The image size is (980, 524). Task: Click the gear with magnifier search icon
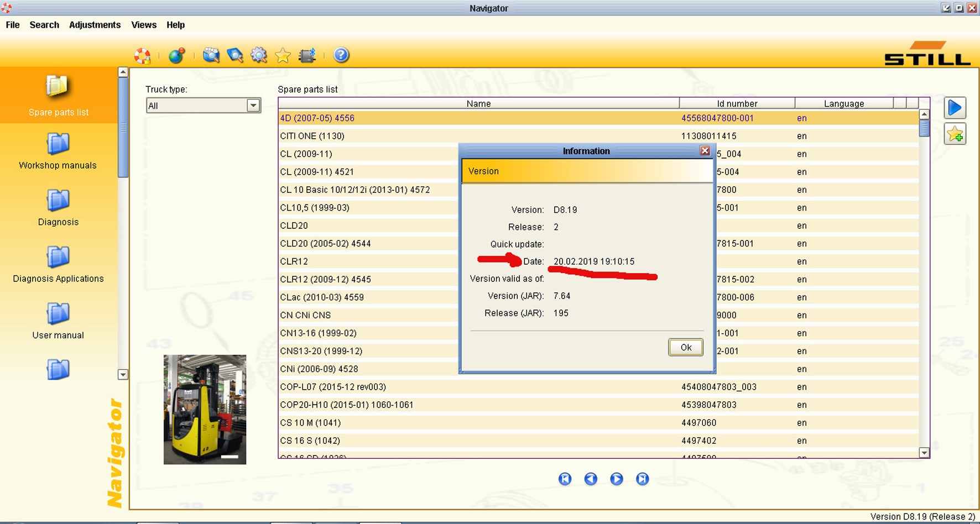click(259, 55)
